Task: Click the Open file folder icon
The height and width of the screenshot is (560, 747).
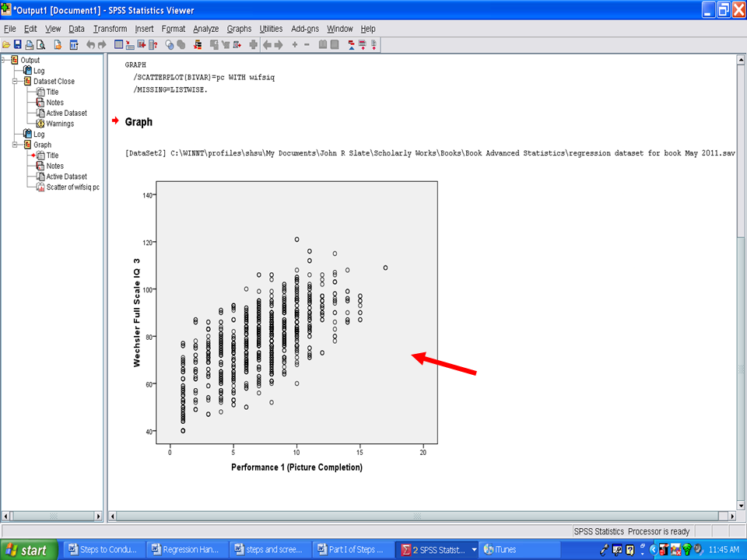Action: tap(6, 45)
